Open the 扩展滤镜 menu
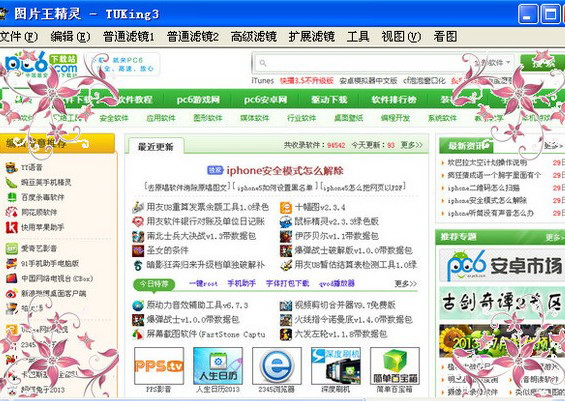 pos(312,36)
